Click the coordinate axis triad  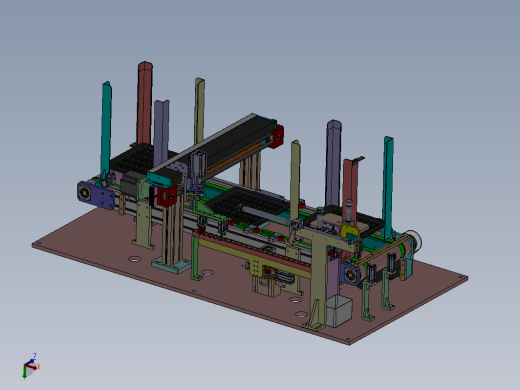click(31, 367)
